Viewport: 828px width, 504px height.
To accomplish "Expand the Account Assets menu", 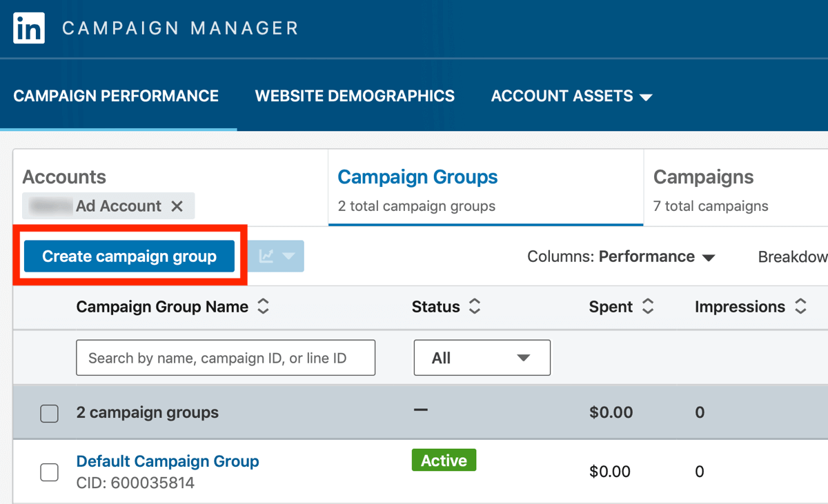I will tap(571, 96).
